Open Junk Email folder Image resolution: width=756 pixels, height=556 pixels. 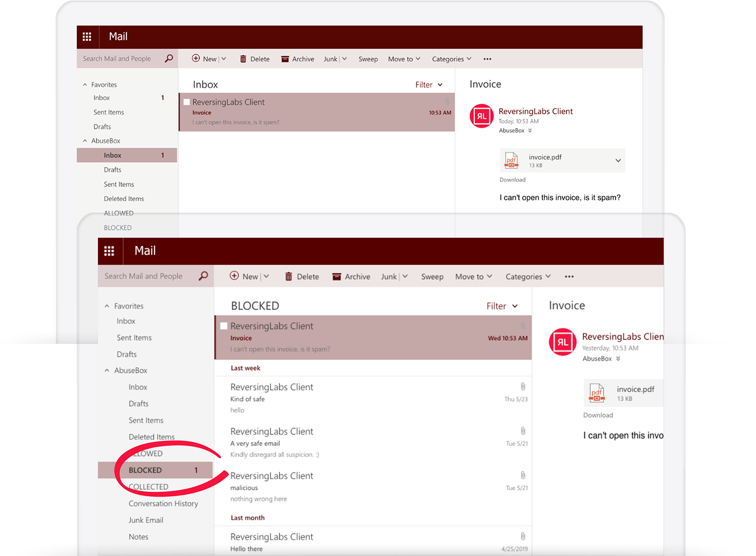click(x=146, y=520)
